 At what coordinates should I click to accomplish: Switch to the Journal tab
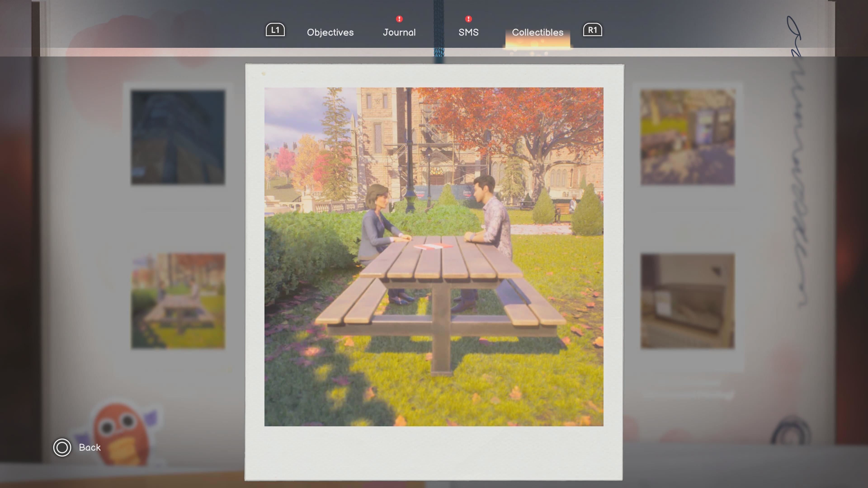pyautogui.click(x=399, y=32)
